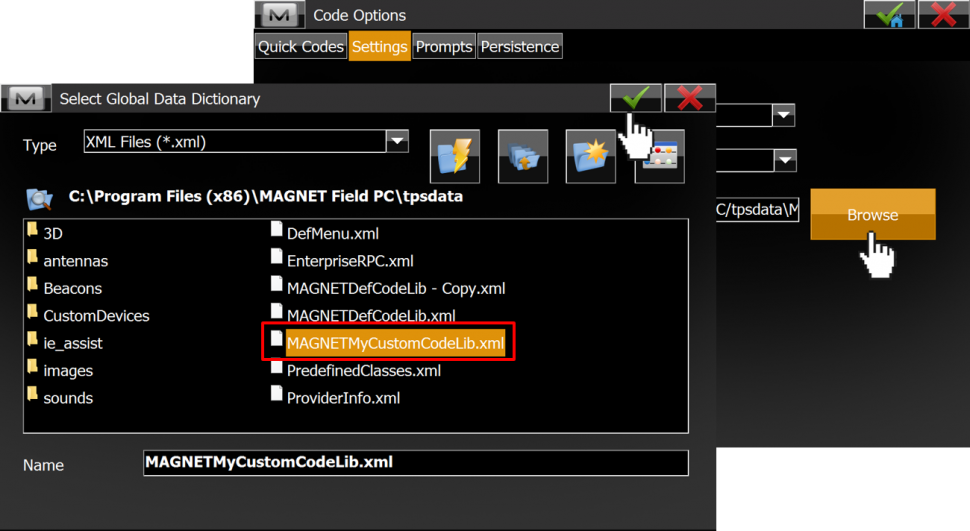The height and width of the screenshot is (531, 970).
Task: Open the Prompts tab
Action: click(444, 47)
